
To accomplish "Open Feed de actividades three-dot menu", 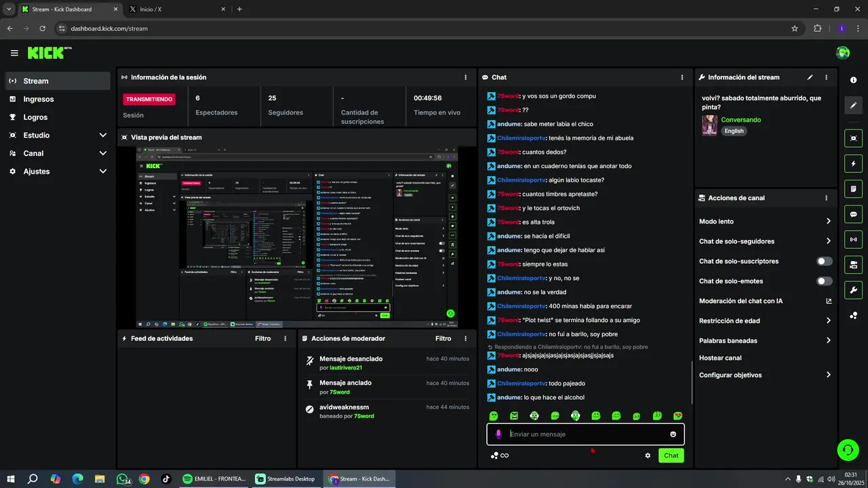I will coord(285,338).
